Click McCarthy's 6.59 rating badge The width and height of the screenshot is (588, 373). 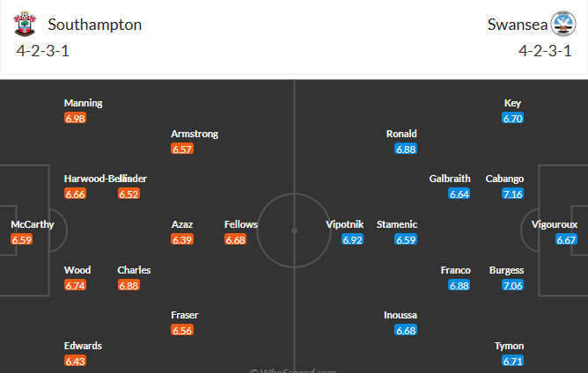coord(22,239)
